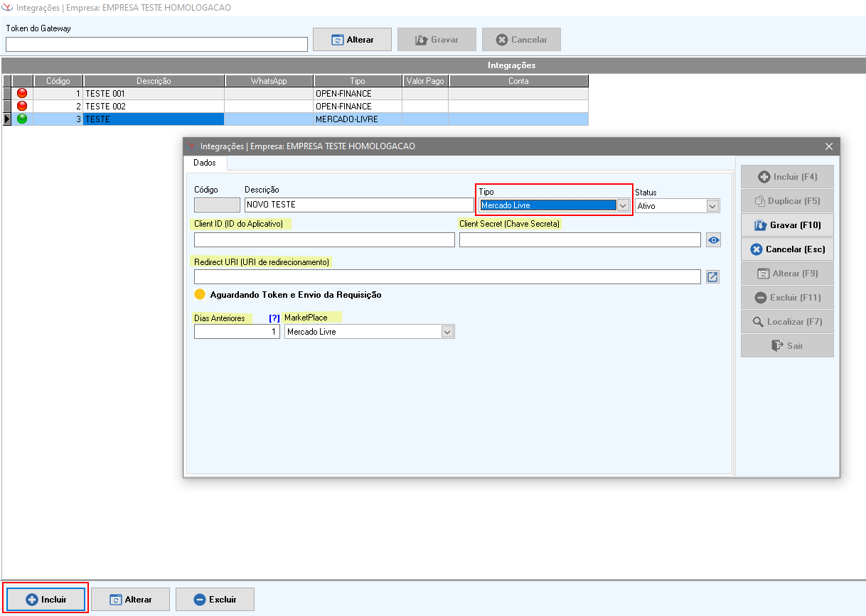Viewport: 866px width, 616px height.
Task: Click Localizar (F7) button
Action: pos(787,322)
